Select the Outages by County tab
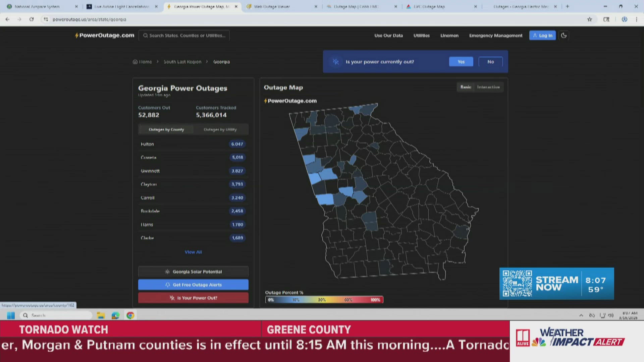 pyautogui.click(x=166, y=129)
